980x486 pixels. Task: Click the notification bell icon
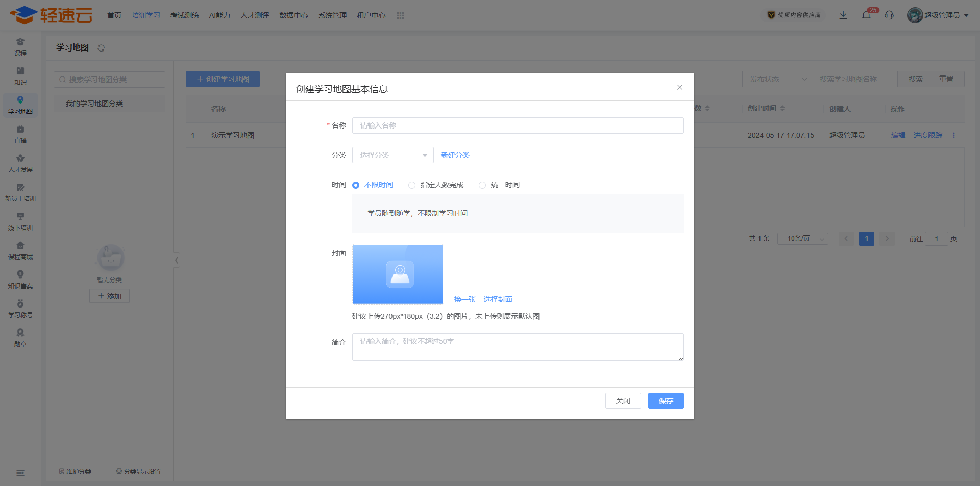coord(866,15)
